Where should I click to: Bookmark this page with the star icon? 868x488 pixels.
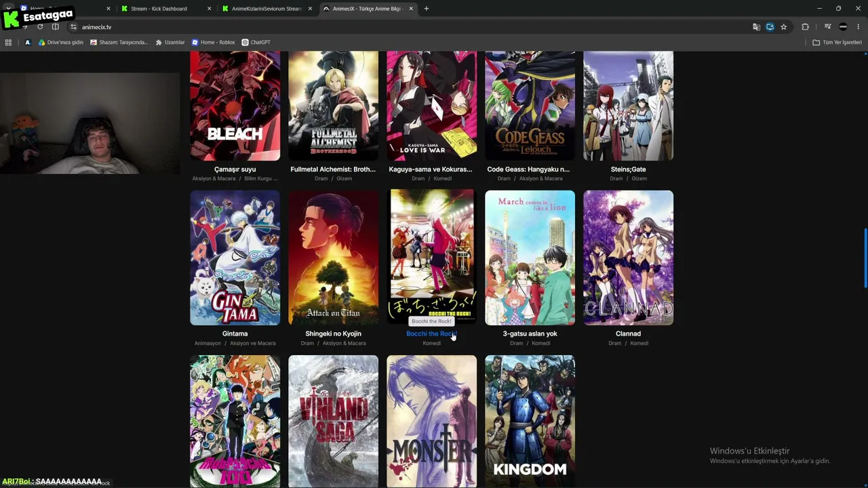point(784,27)
